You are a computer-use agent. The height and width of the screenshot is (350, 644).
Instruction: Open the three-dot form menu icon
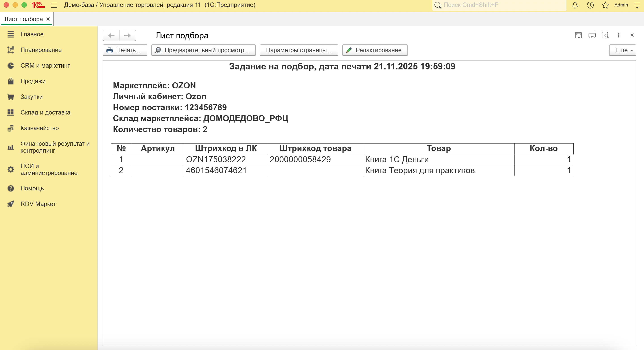tap(619, 35)
